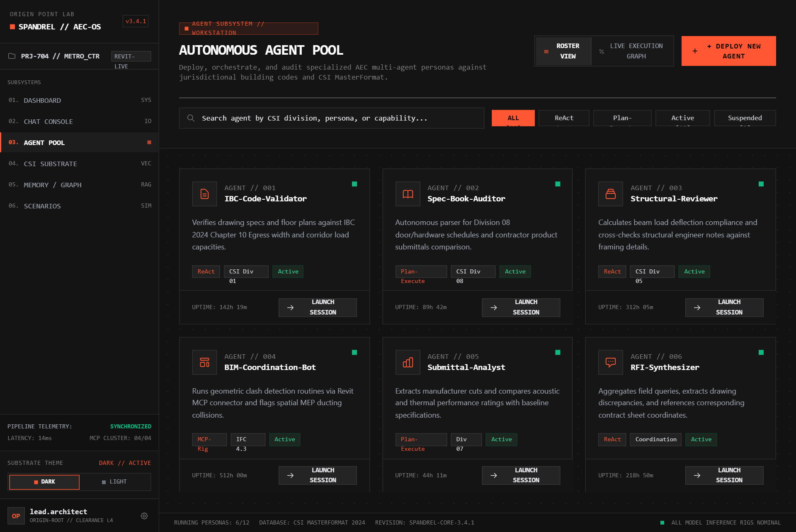Launch session for RFI-Synthesizer

[x=724, y=475]
